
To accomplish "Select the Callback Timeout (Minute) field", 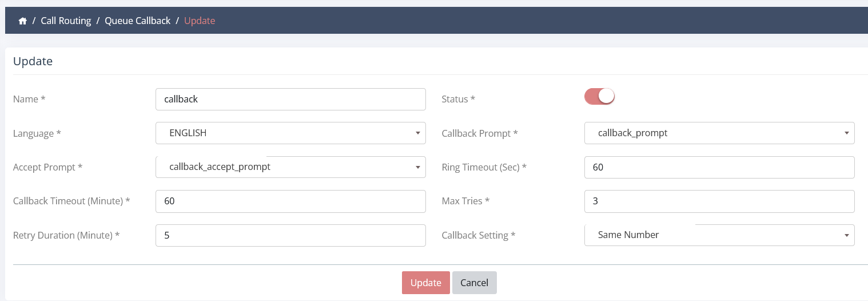I will pos(290,201).
